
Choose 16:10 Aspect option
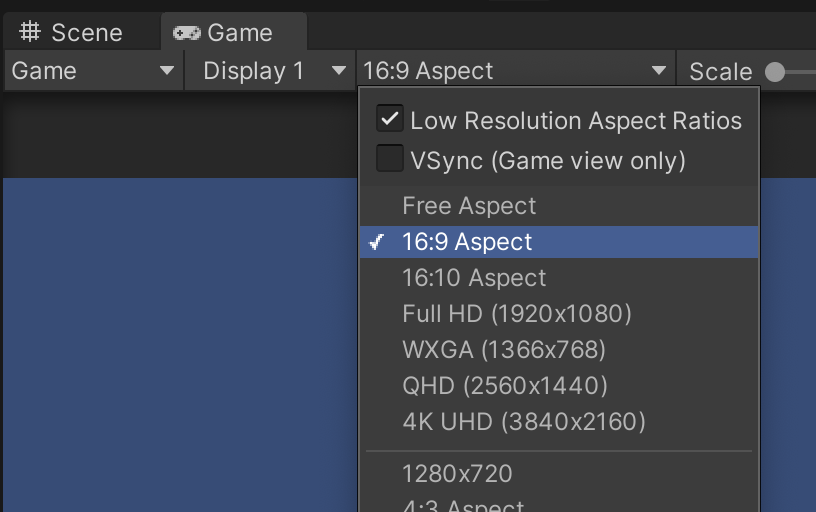(474, 278)
